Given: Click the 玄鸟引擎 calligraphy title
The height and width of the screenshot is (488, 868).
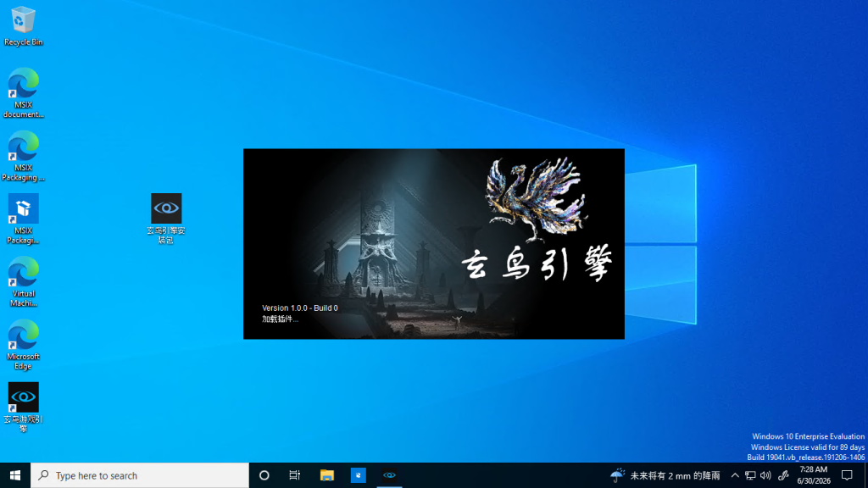Looking at the screenshot, I should pyautogui.click(x=537, y=263).
